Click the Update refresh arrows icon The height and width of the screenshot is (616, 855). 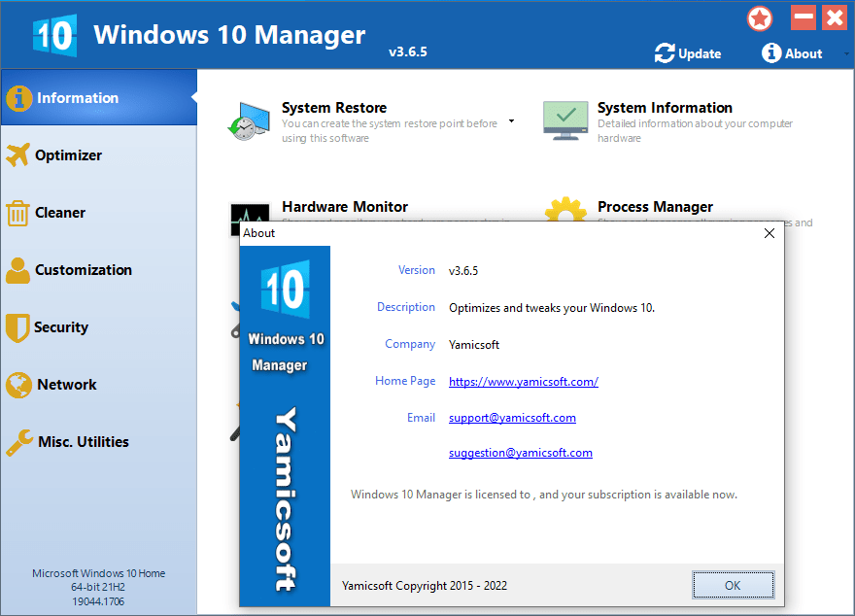[x=665, y=52]
